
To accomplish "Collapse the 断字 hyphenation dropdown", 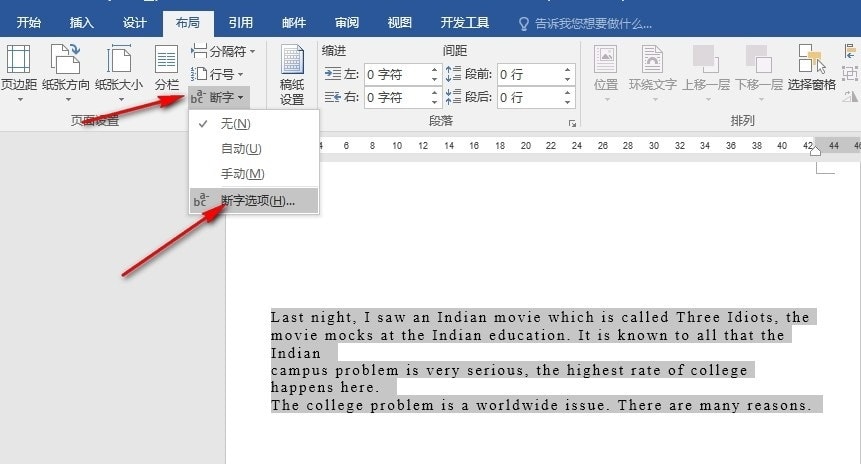I will pos(217,97).
